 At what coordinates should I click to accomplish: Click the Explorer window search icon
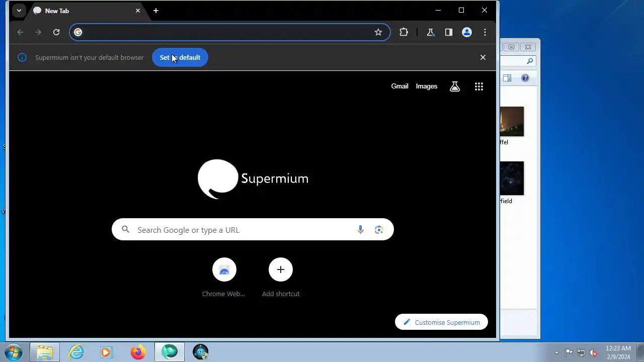[x=530, y=61]
